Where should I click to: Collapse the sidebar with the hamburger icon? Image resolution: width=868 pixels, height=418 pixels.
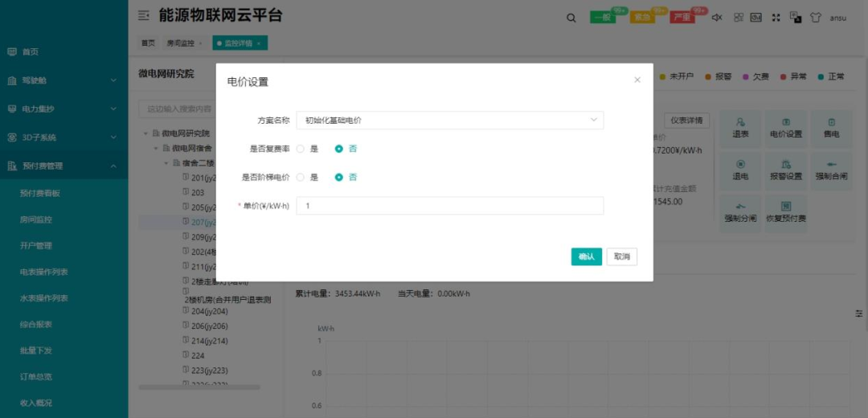143,16
